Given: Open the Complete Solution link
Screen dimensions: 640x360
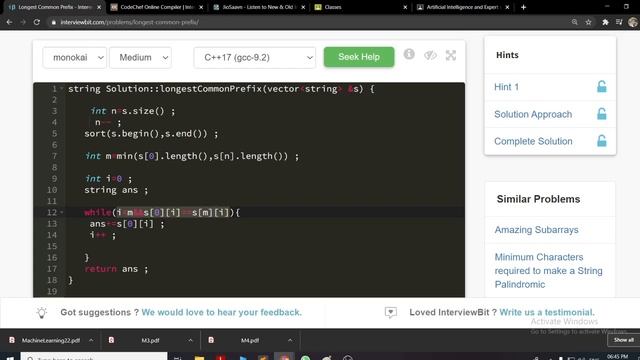Looking at the screenshot, I should [x=533, y=141].
